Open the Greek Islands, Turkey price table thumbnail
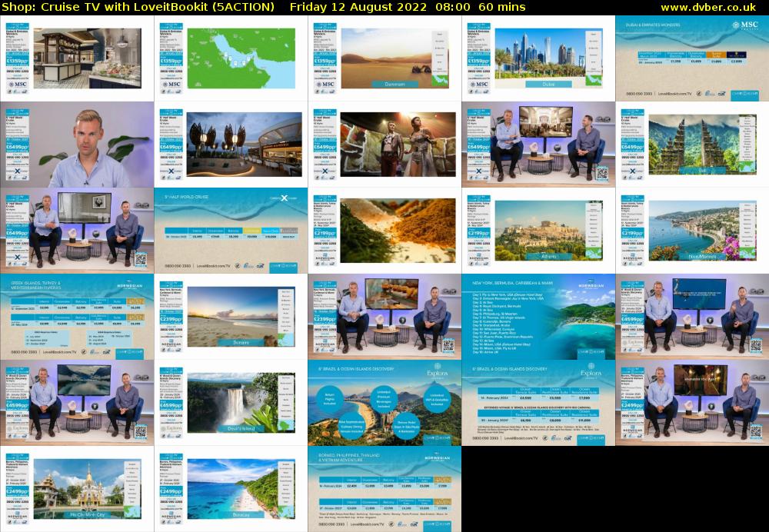 coord(77,317)
